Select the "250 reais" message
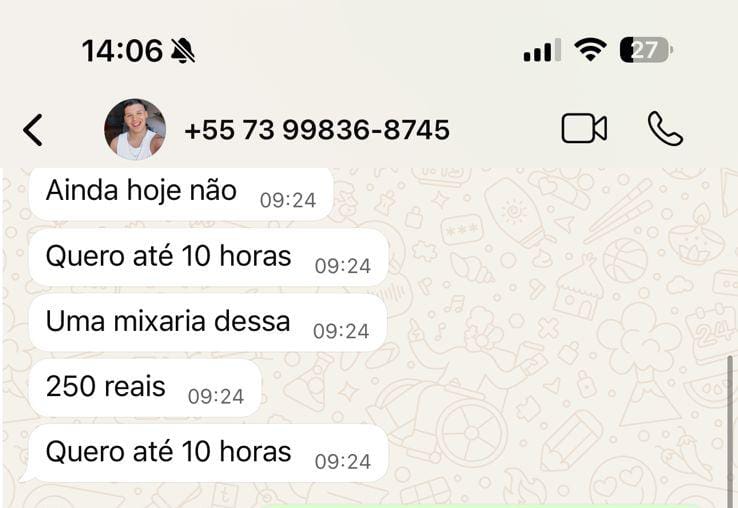The height and width of the screenshot is (508, 738). 145,388
